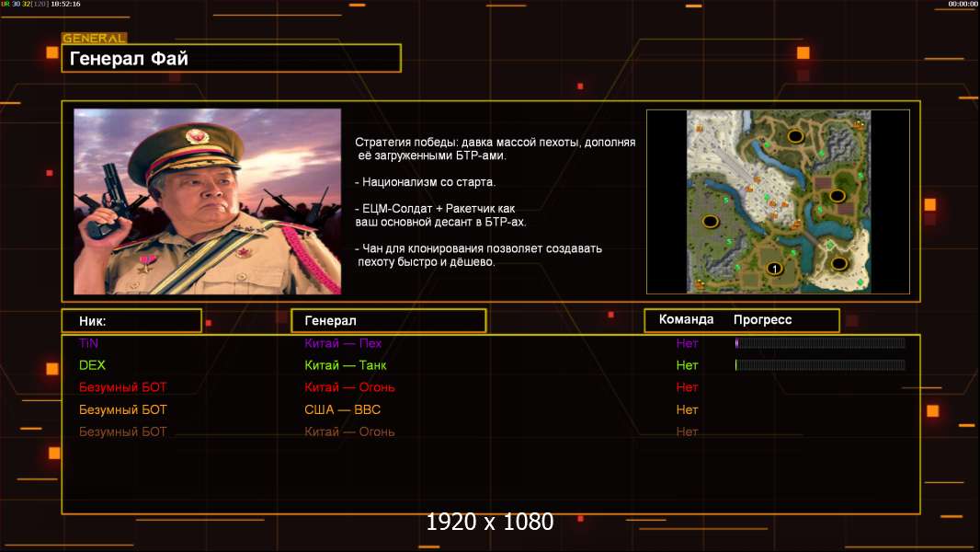Viewport: 980px width, 552px height.
Task: Click the "Прогресс" column header label
Action: click(x=762, y=320)
